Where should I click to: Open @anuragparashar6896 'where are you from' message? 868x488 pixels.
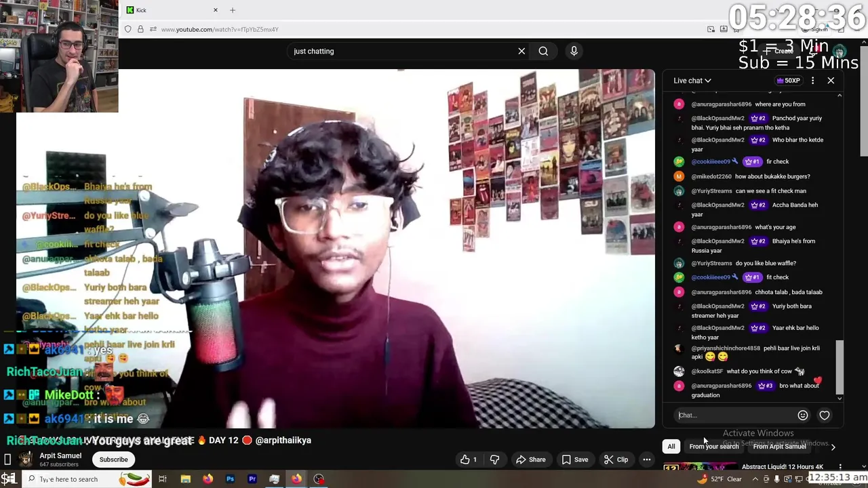749,104
